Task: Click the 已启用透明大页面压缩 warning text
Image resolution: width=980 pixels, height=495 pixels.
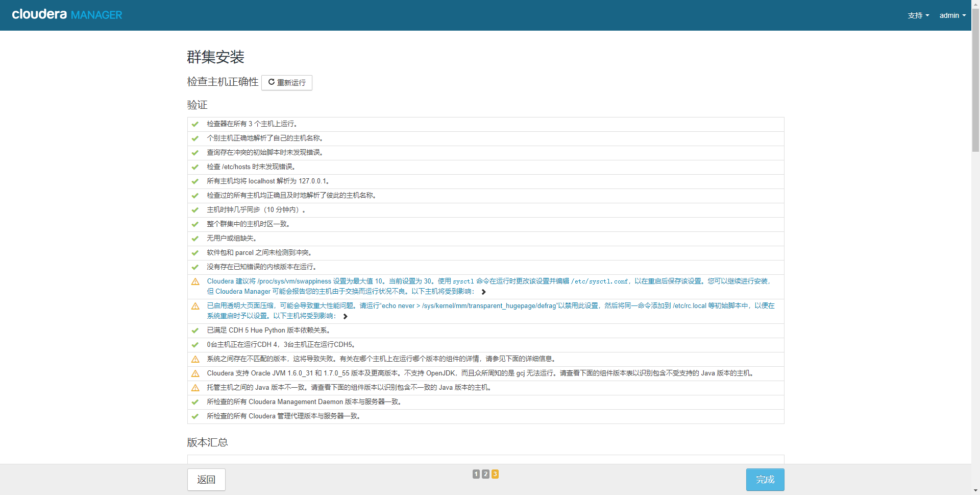Action: click(x=491, y=311)
